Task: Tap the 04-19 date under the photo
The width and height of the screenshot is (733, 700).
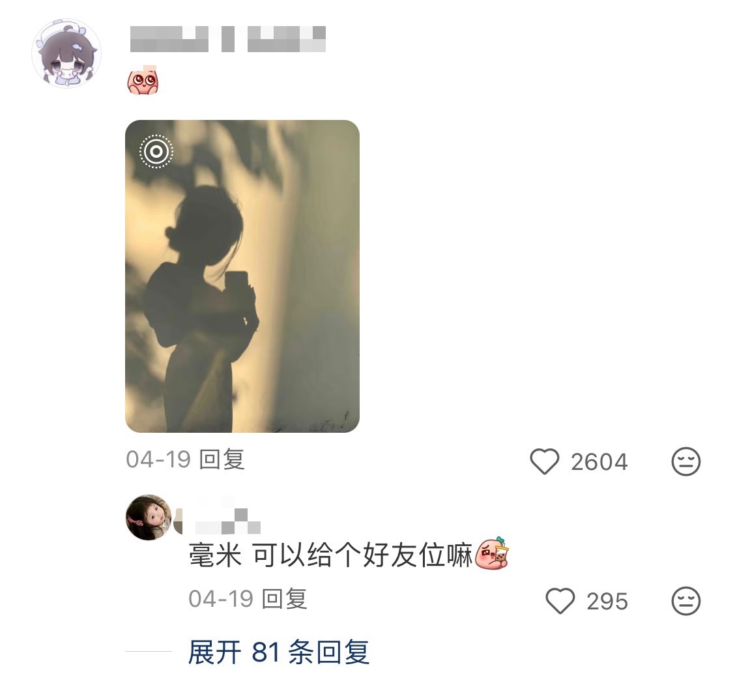Action: coord(158,459)
